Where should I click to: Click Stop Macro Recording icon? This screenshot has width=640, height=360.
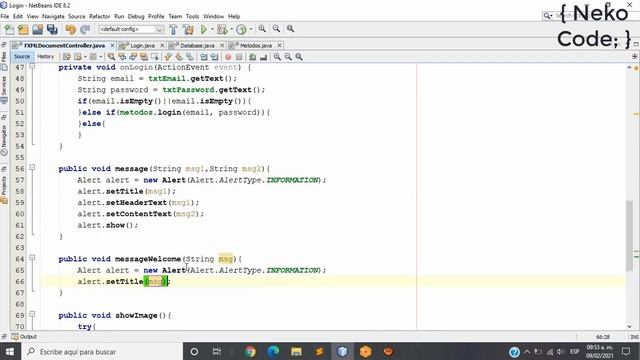pyautogui.click(x=239, y=57)
